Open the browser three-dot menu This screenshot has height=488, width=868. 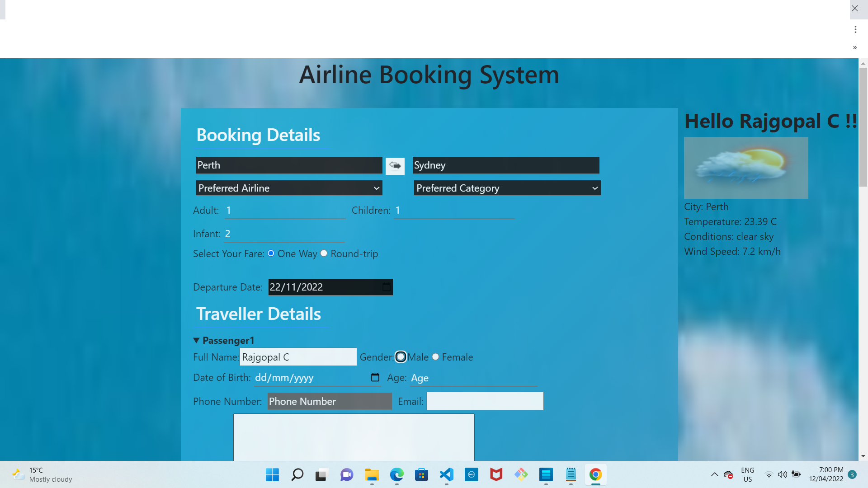pyautogui.click(x=855, y=29)
